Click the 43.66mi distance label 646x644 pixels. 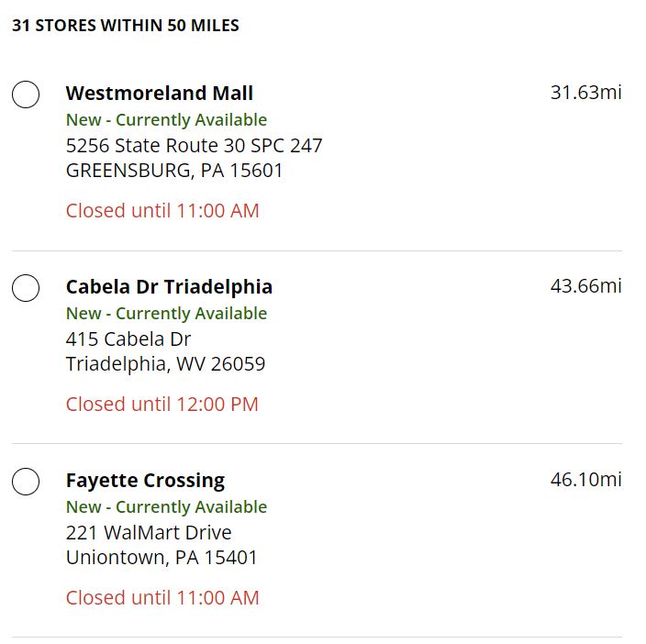click(585, 286)
